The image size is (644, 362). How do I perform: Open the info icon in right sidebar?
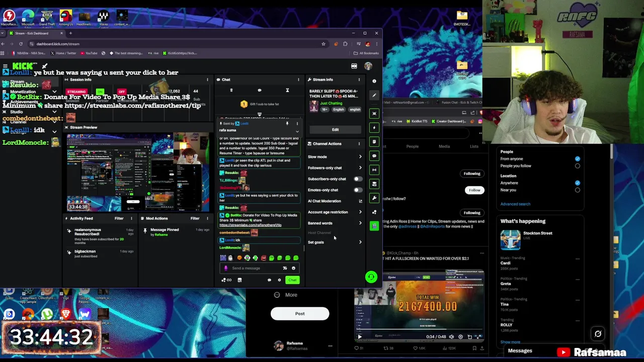pyautogui.click(x=374, y=81)
